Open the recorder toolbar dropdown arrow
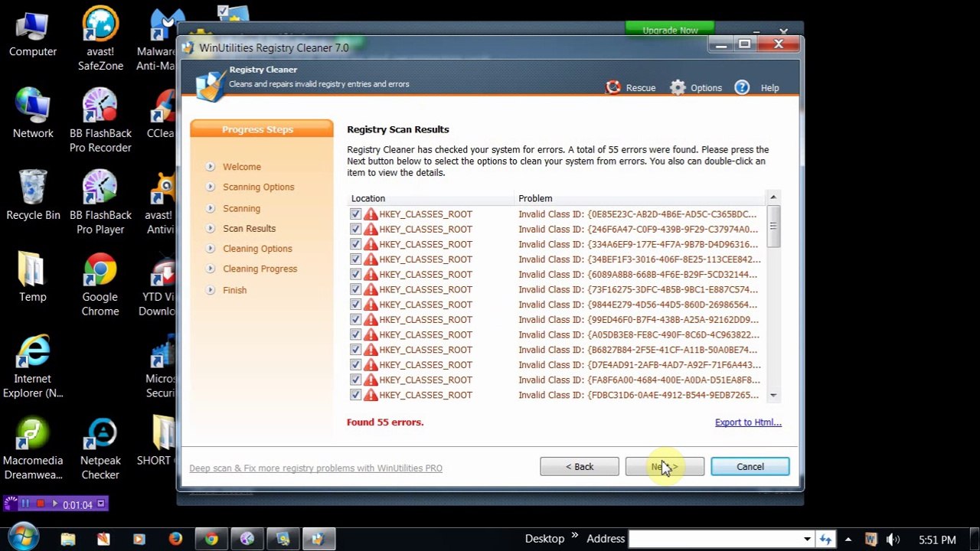980x551 pixels. [101, 504]
